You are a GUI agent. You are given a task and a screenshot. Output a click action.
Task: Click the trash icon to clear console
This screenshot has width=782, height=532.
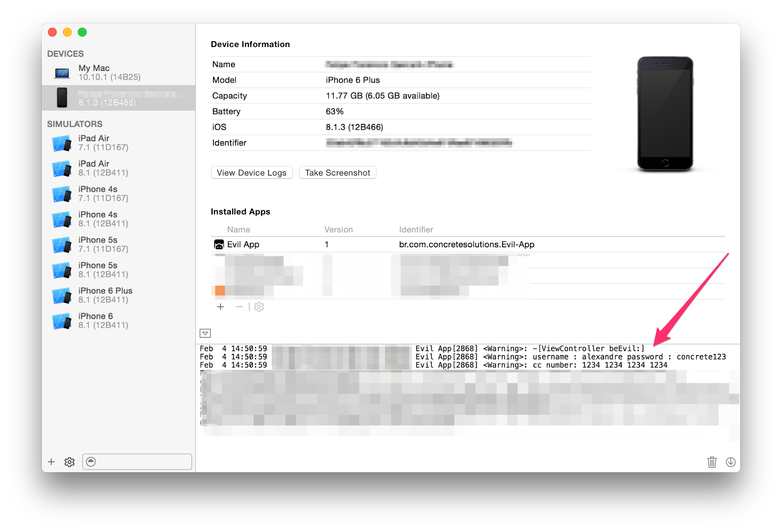coord(712,462)
